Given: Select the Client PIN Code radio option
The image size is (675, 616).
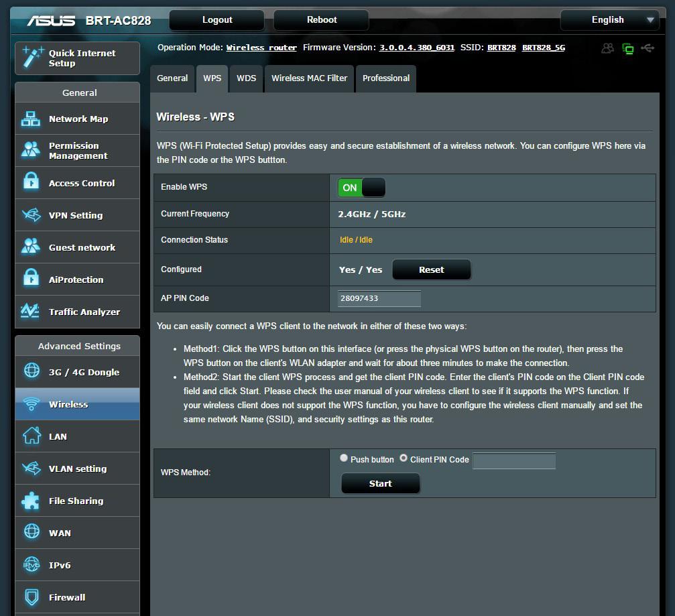Looking at the screenshot, I should tap(404, 458).
